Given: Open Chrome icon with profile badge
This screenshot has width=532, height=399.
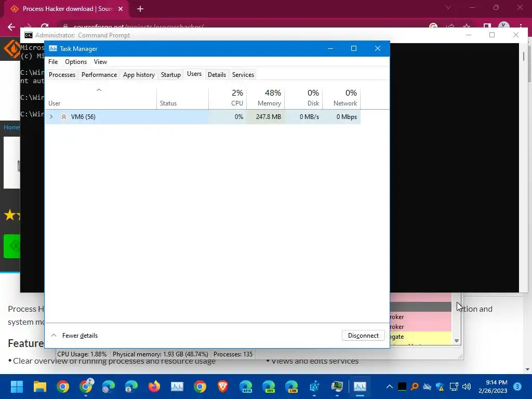Looking at the screenshot, I should (86, 386).
